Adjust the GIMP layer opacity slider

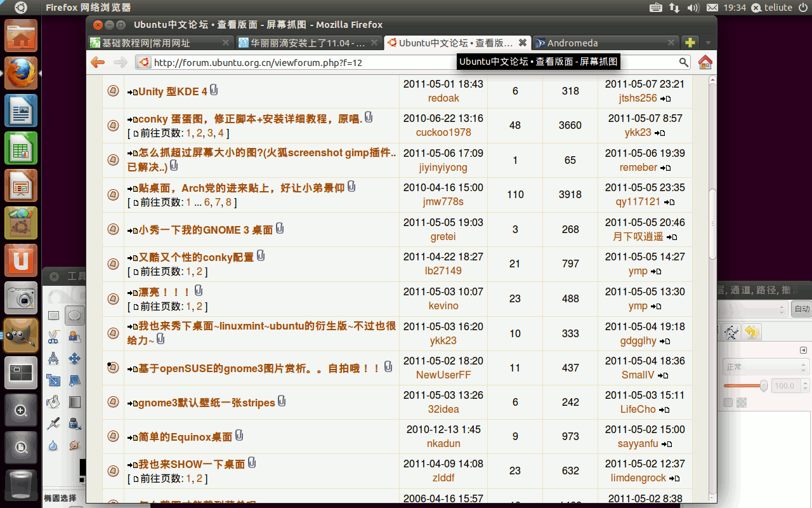745,385
